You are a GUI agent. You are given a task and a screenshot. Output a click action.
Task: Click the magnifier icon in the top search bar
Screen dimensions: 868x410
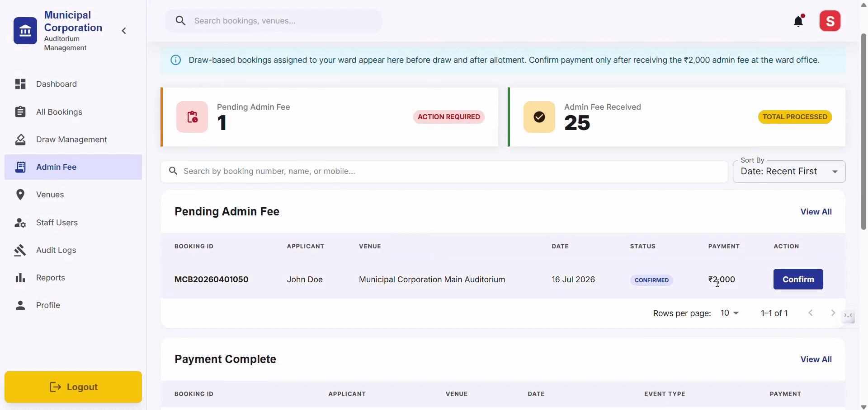[180, 21]
